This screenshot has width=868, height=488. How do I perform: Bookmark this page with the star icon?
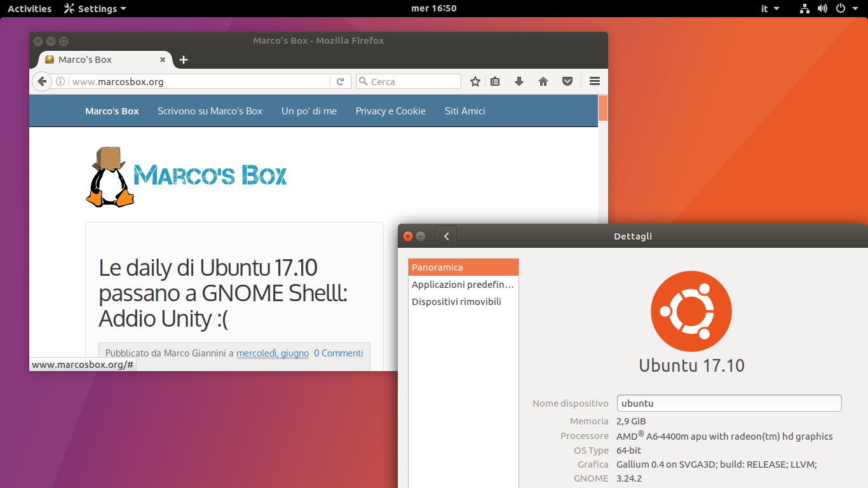coord(475,81)
